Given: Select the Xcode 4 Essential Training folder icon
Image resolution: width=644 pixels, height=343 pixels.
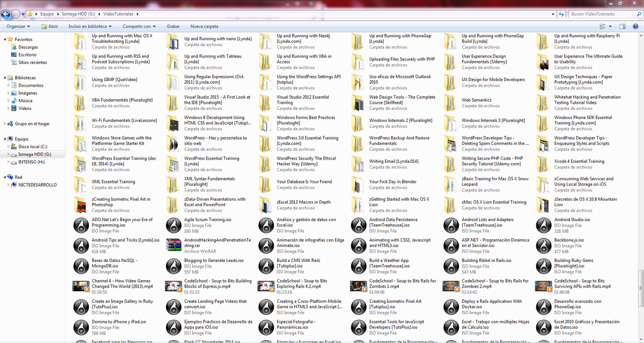Looking at the screenshot, I should [543, 164].
